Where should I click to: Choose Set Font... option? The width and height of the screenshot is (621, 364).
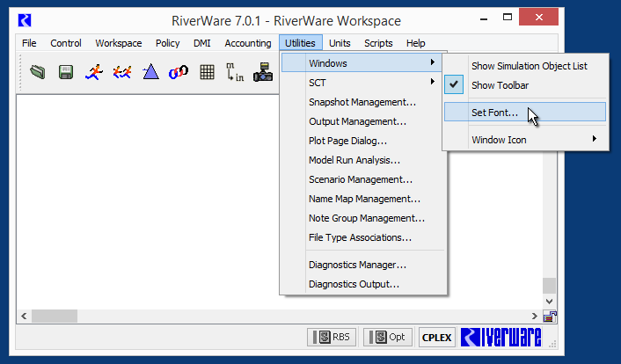[525, 112]
